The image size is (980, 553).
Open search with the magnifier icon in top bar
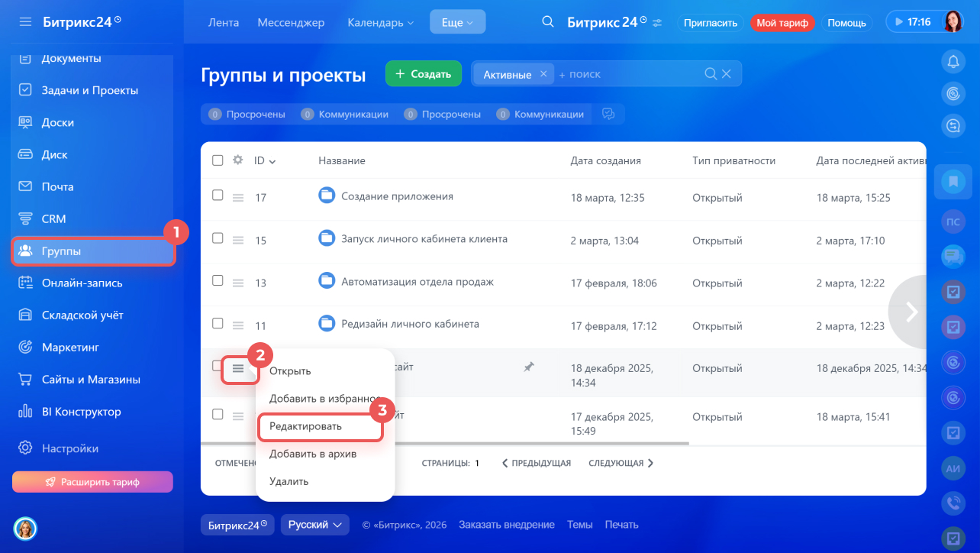click(x=548, y=22)
